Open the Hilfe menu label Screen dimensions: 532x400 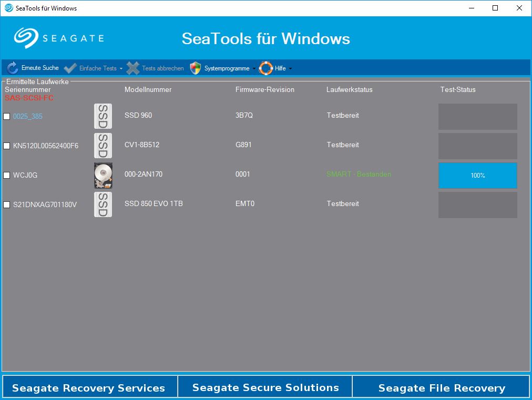[280, 68]
